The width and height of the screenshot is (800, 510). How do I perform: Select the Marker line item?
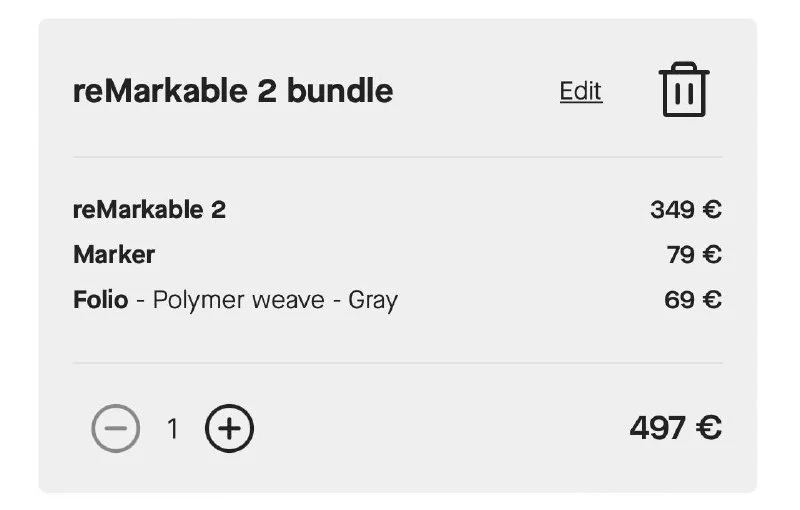pos(114,255)
